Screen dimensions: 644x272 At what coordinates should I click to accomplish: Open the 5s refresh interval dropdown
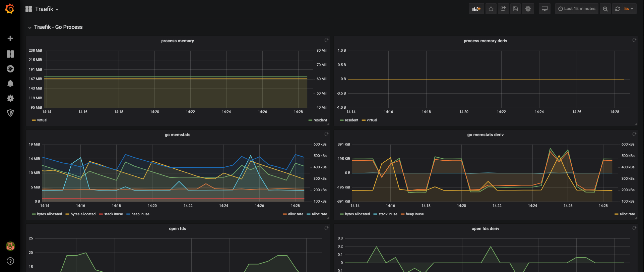(629, 9)
